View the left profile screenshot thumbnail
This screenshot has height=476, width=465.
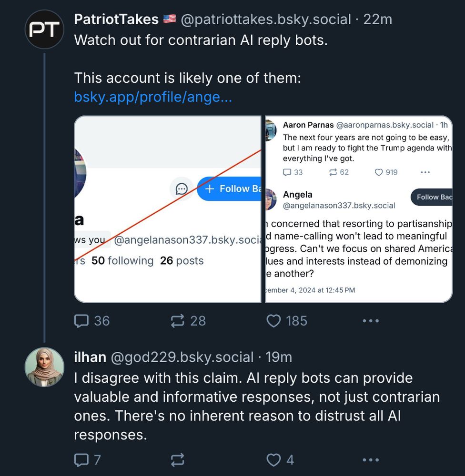point(168,209)
